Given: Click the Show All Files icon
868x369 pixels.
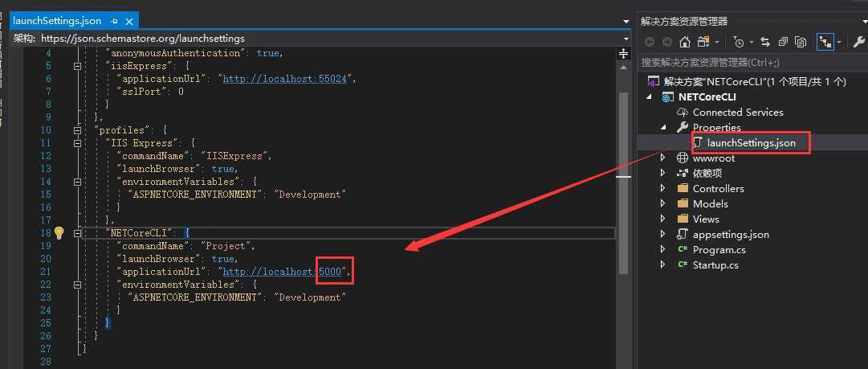Looking at the screenshot, I should (801, 42).
